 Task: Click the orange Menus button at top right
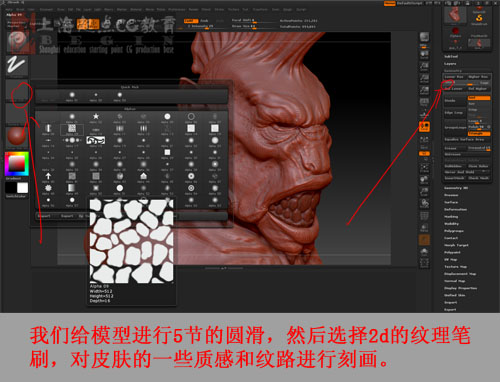tap(389, 3)
